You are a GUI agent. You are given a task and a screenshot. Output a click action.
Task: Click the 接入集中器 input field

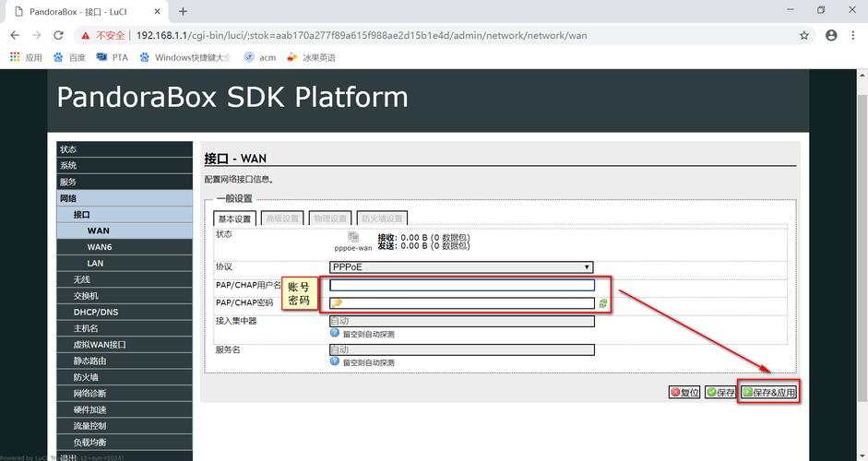pos(462,321)
